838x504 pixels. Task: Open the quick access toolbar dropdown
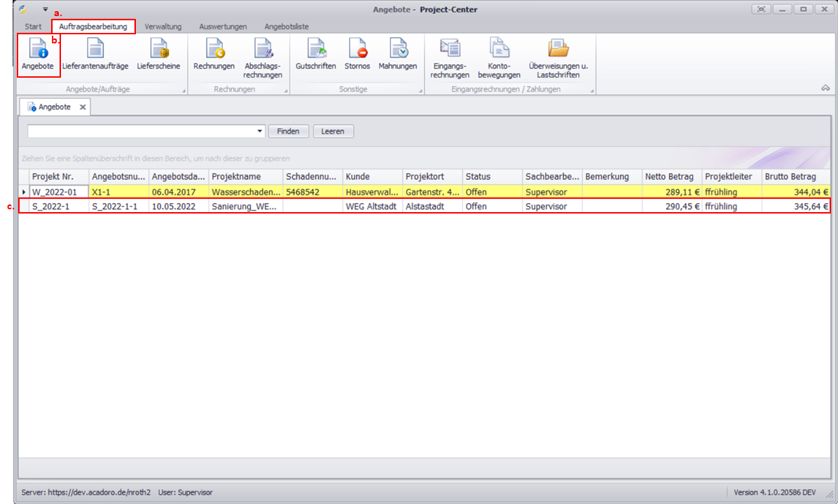46,10
